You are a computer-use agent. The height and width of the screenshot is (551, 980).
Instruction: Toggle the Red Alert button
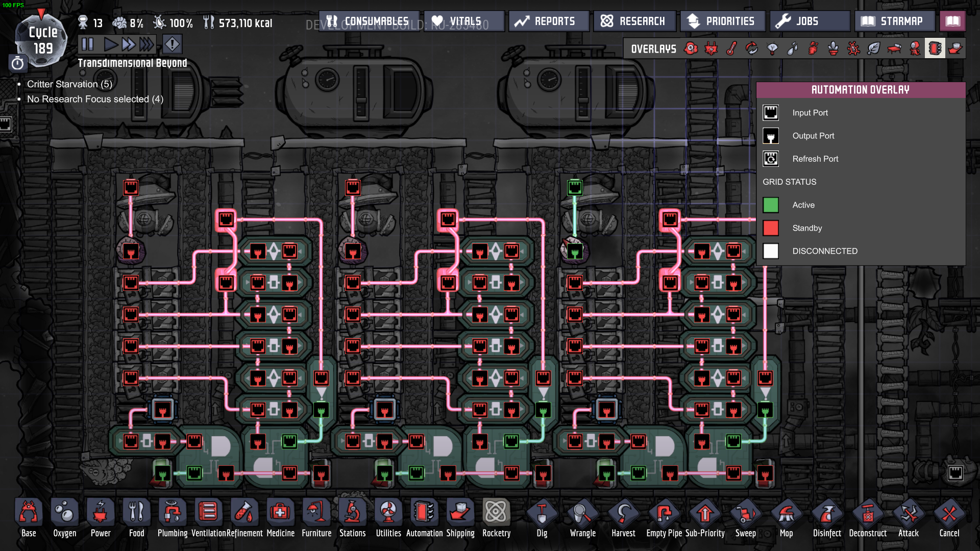click(x=173, y=44)
